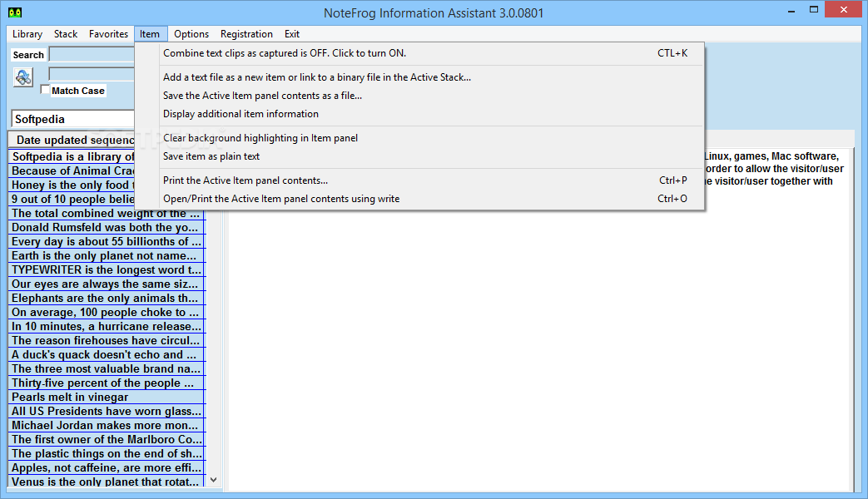Select item 'Because of Animal Cra...'
868x499 pixels.
pyautogui.click(x=72, y=171)
